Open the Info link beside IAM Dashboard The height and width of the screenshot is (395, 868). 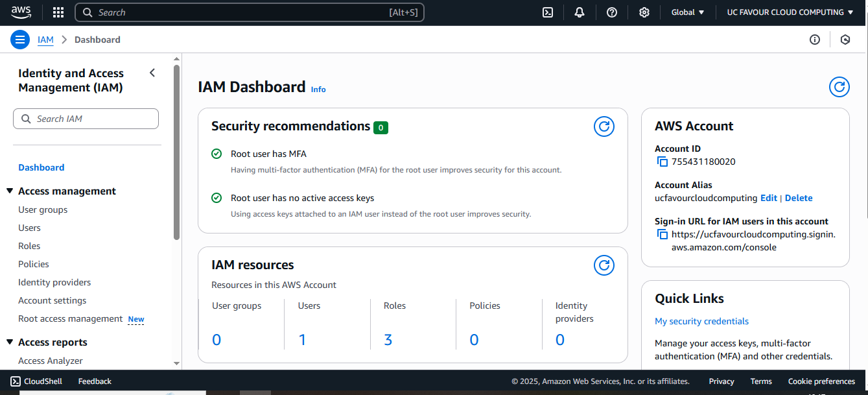[x=318, y=90]
